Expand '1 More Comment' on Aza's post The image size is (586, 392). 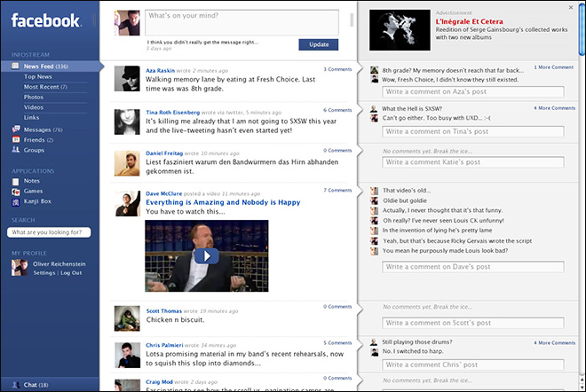[553, 67]
